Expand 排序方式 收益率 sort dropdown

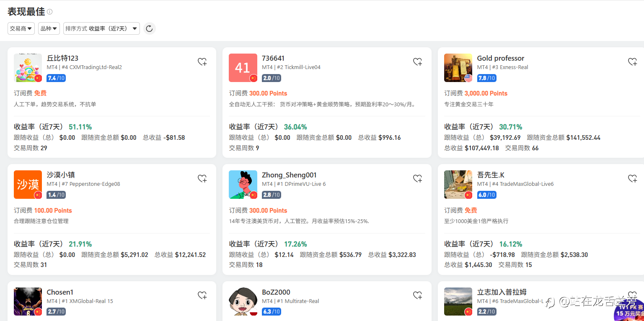tap(101, 28)
